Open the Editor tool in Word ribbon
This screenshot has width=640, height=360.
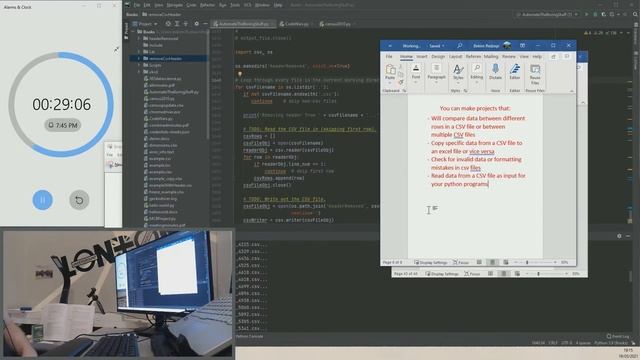pos(515,72)
